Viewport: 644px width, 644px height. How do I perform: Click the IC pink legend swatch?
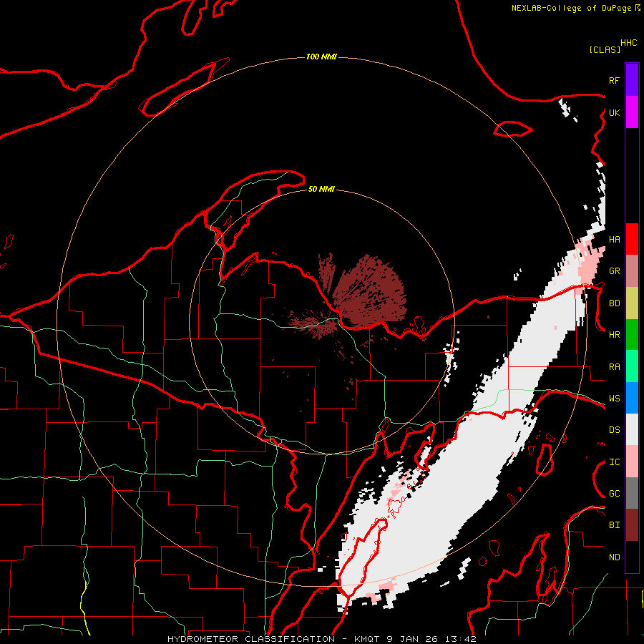coord(632,462)
